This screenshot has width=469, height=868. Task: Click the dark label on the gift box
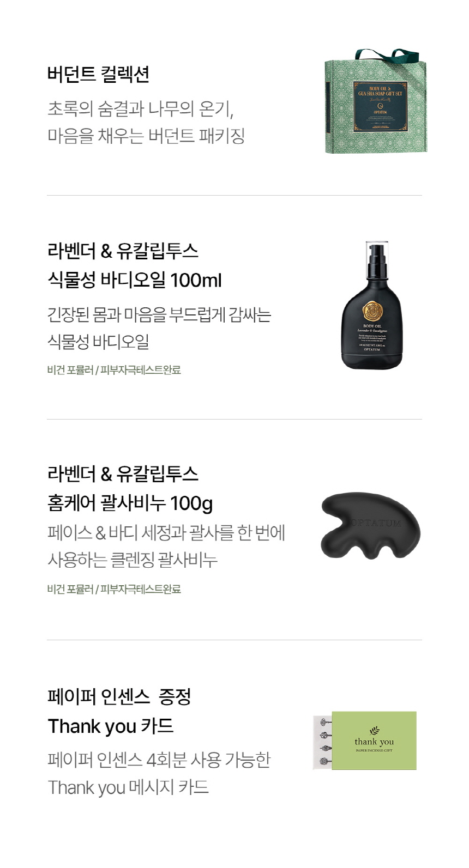(380, 107)
